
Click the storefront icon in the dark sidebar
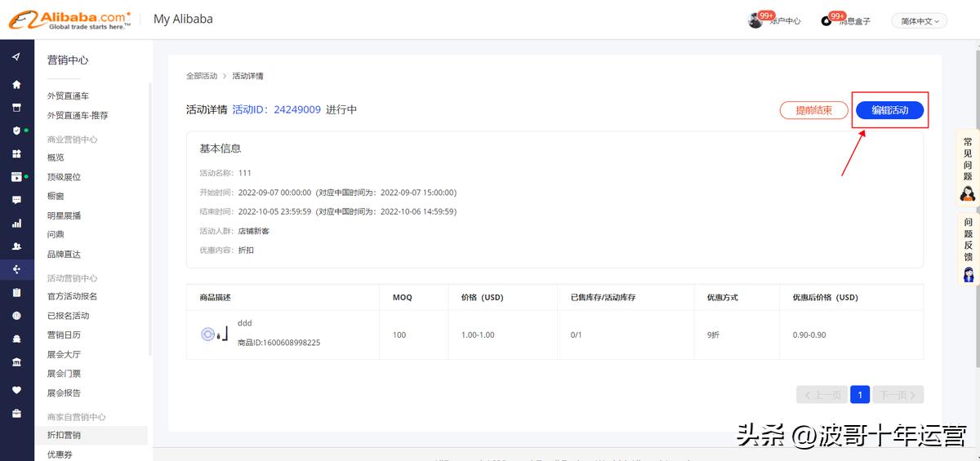16,108
